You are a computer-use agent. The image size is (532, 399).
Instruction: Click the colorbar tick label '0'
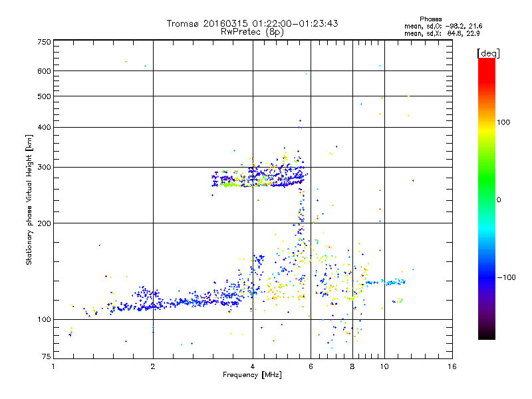[x=499, y=200]
